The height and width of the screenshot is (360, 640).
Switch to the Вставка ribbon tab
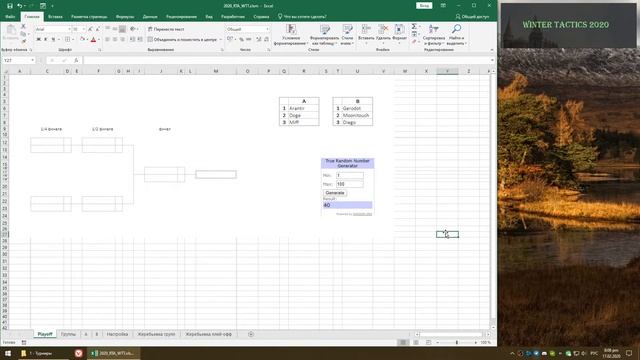coord(55,17)
